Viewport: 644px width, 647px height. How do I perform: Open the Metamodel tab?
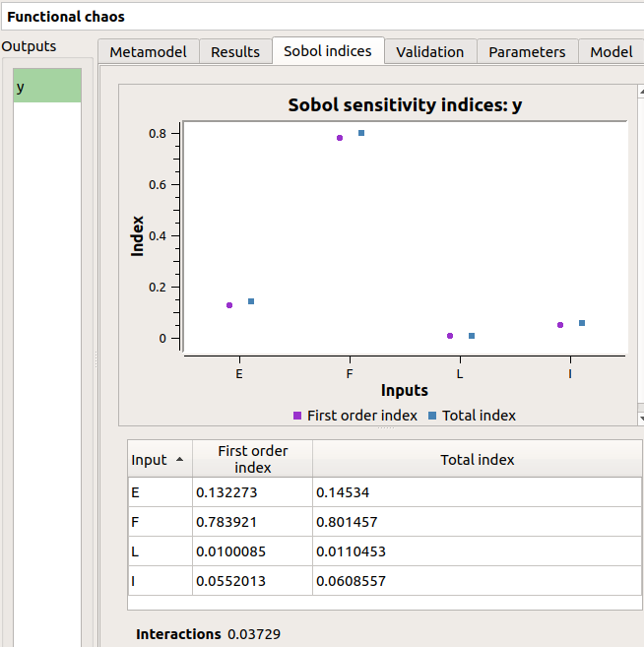(148, 52)
